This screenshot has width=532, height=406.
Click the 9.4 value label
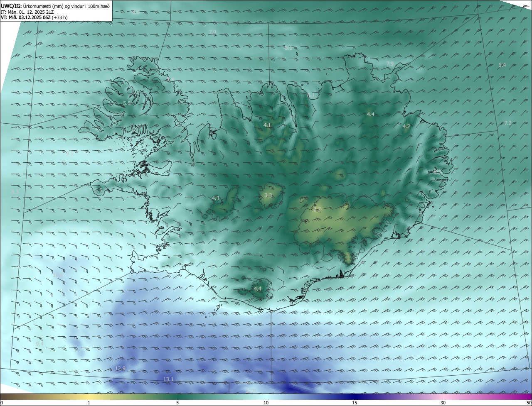point(39,344)
